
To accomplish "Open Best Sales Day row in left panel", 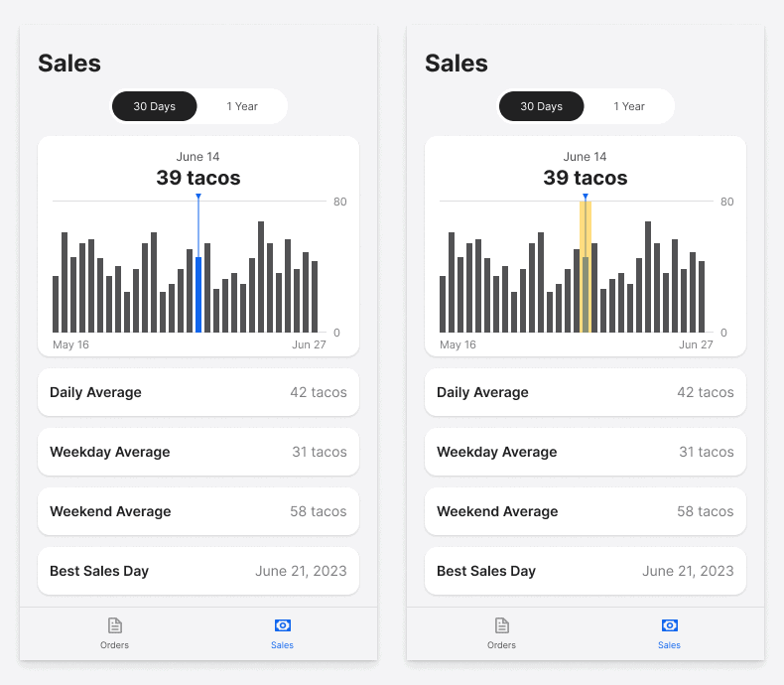I will (x=198, y=571).
